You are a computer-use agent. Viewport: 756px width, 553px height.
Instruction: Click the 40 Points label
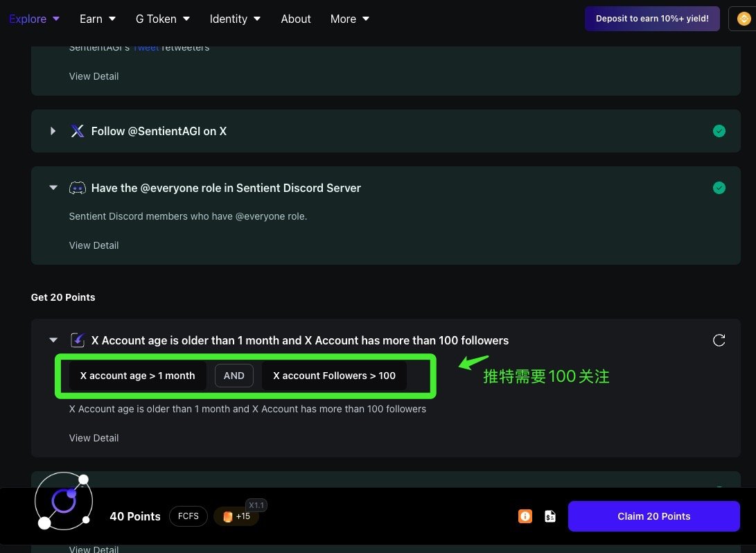click(135, 516)
